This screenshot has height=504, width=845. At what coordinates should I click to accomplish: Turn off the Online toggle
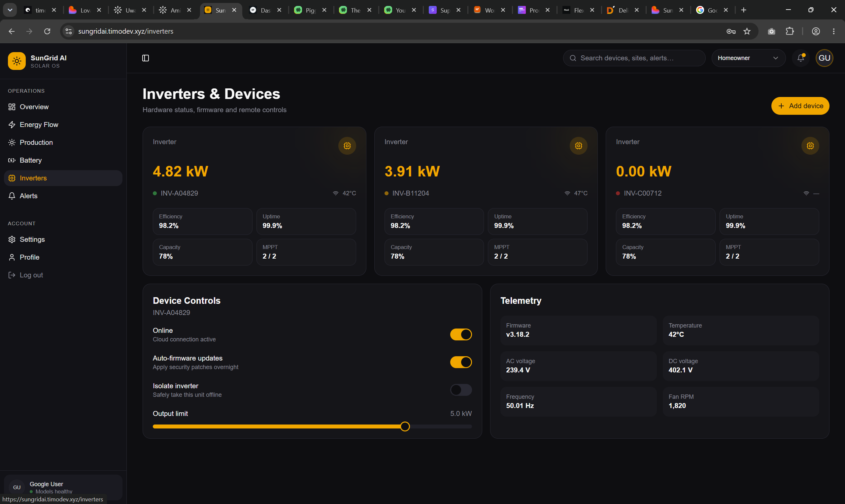[x=461, y=334]
